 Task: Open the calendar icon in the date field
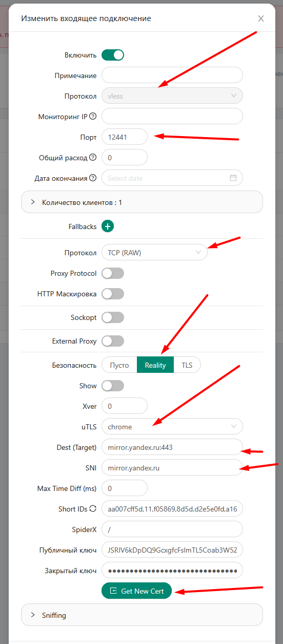coord(233,178)
